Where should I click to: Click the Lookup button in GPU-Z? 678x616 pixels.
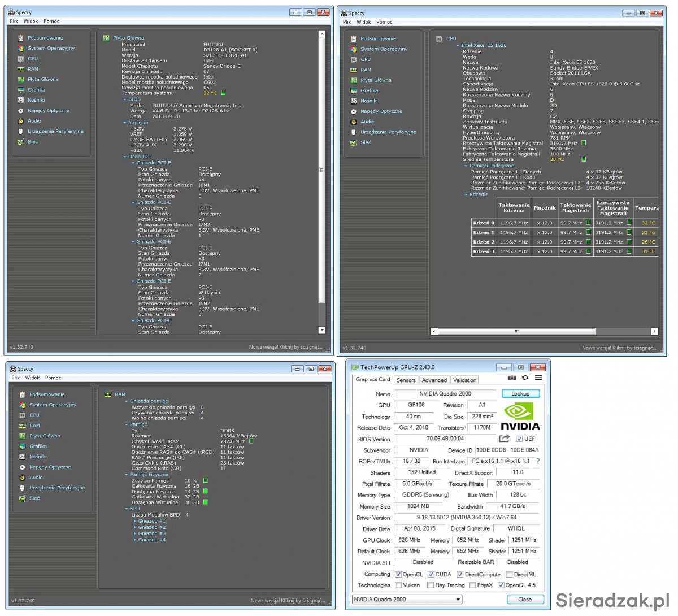pyautogui.click(x=520, y=393)
